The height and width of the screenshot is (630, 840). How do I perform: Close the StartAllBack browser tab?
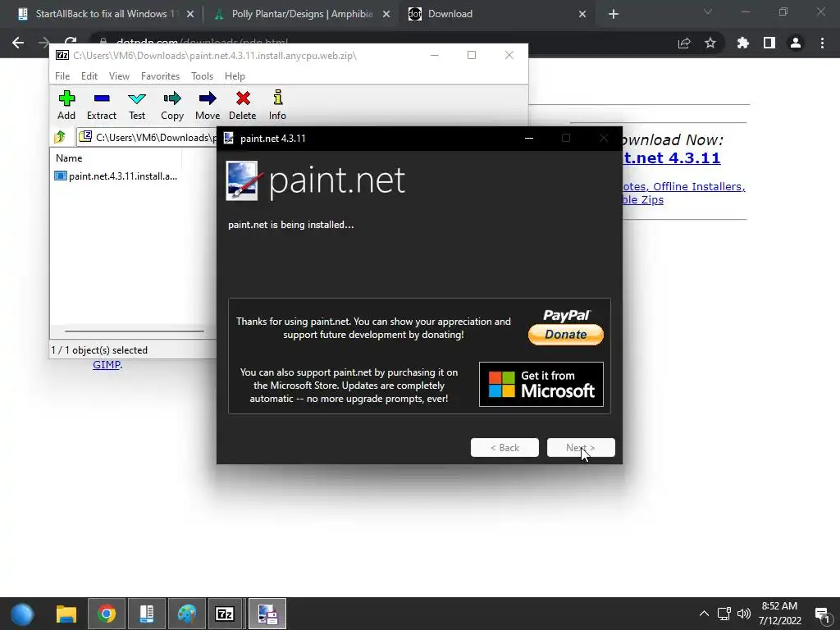[x=190, y=14]
